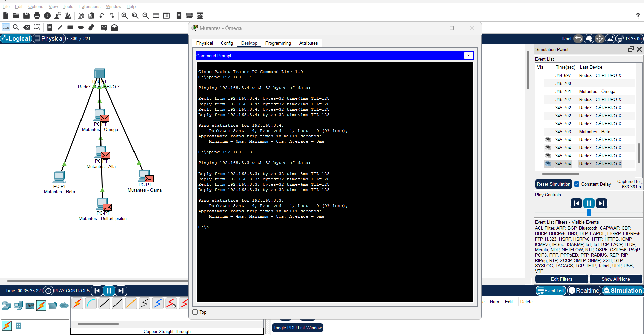Choose the Draw Ellipse tool
644x335 pixels.
(81, 27)
